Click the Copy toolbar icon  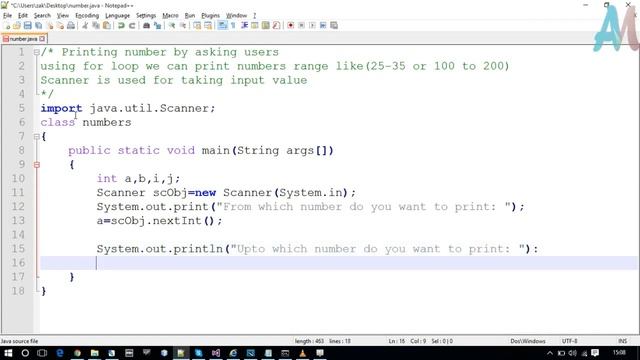96,25
